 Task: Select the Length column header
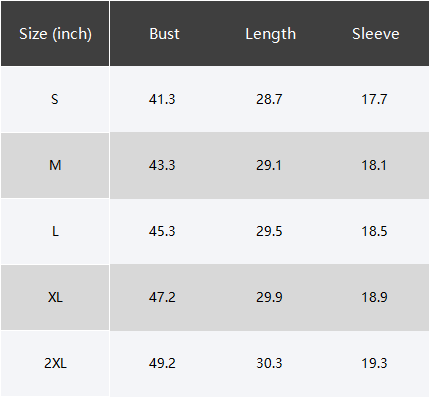click(271, 34)
